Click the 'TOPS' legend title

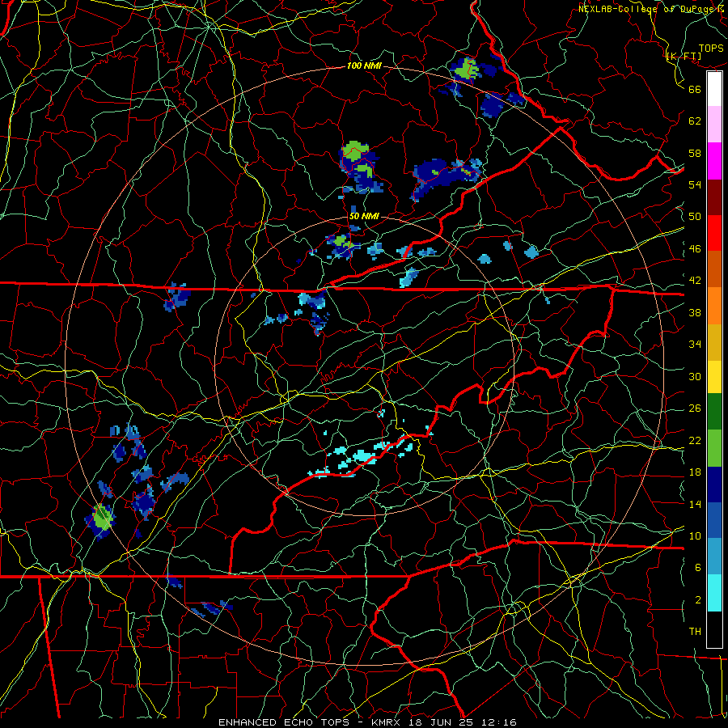(711, 48)
